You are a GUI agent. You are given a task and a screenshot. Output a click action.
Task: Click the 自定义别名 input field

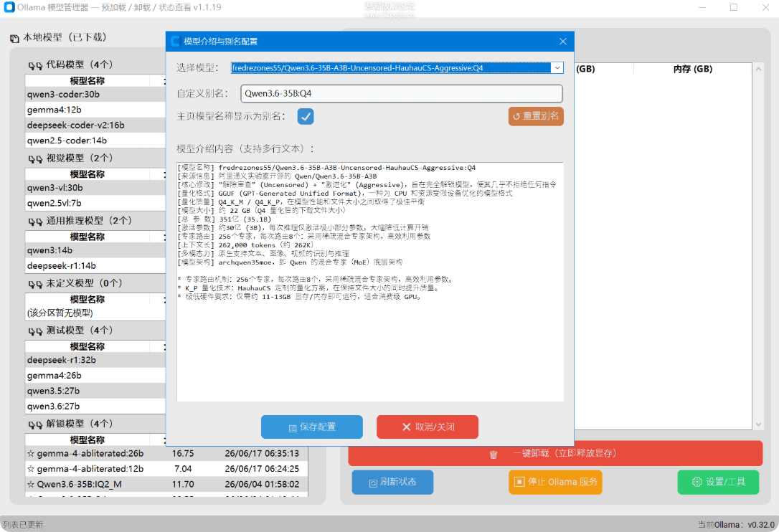(402, 93)
